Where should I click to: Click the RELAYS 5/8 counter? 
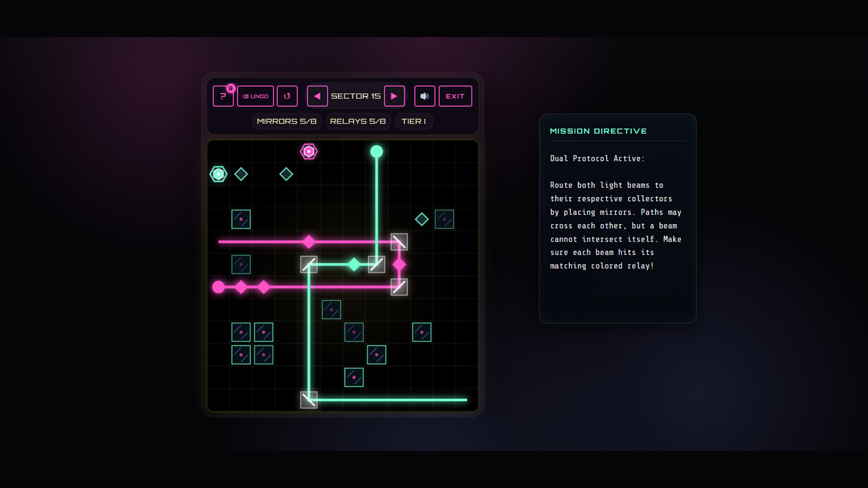click(358, 121)
